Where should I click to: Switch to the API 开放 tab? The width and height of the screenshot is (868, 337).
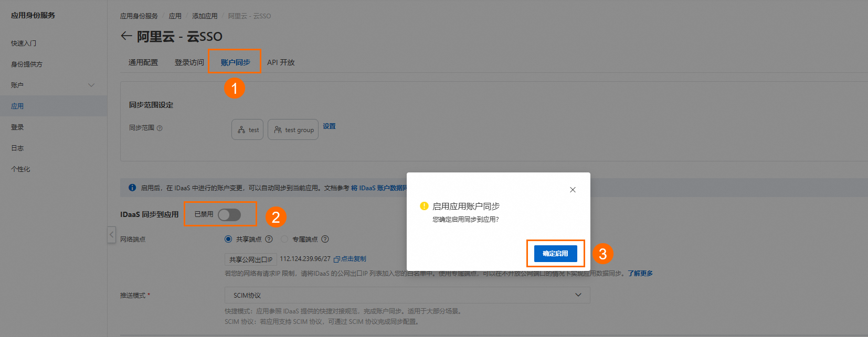pyautogui.click(x=281, y=62)
